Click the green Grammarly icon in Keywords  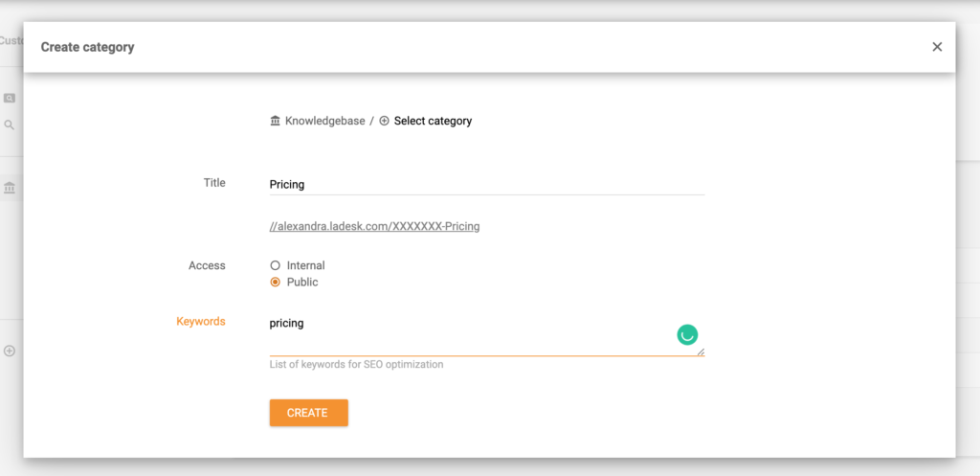[x=687, y=334]
